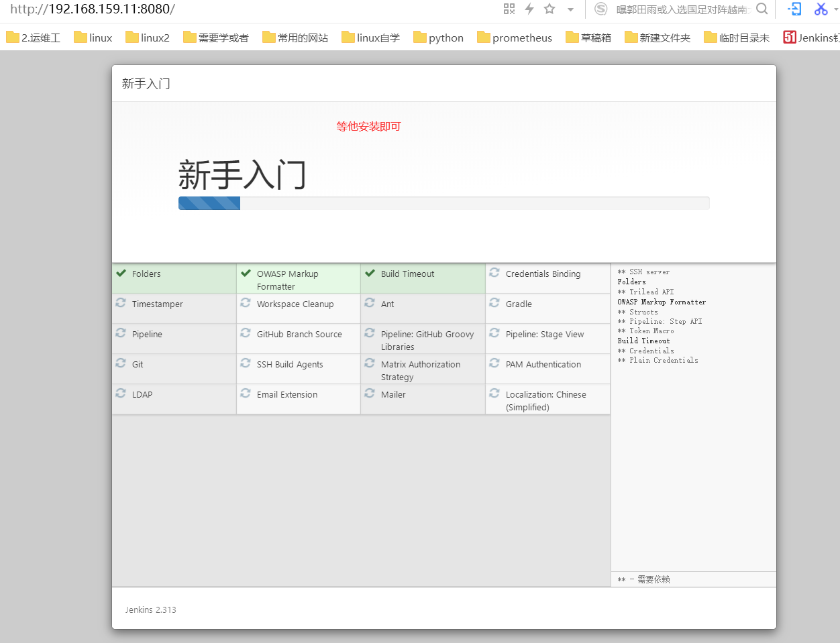Open the 2.运维工 bookmark folder
The height and width of the screenshot is (643, 840).
34,38
